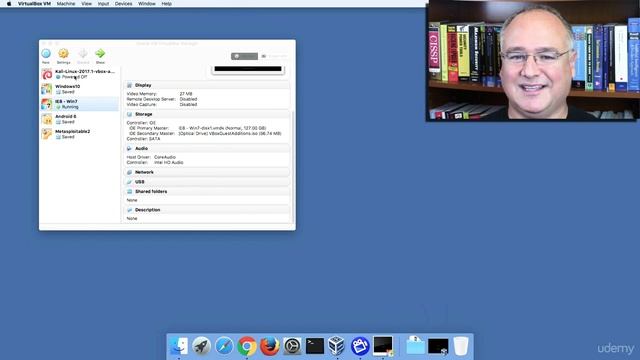Select the Metasploitable2 virtual machine
This screenshot has height=360, width=640.
(x=80, y=134)
